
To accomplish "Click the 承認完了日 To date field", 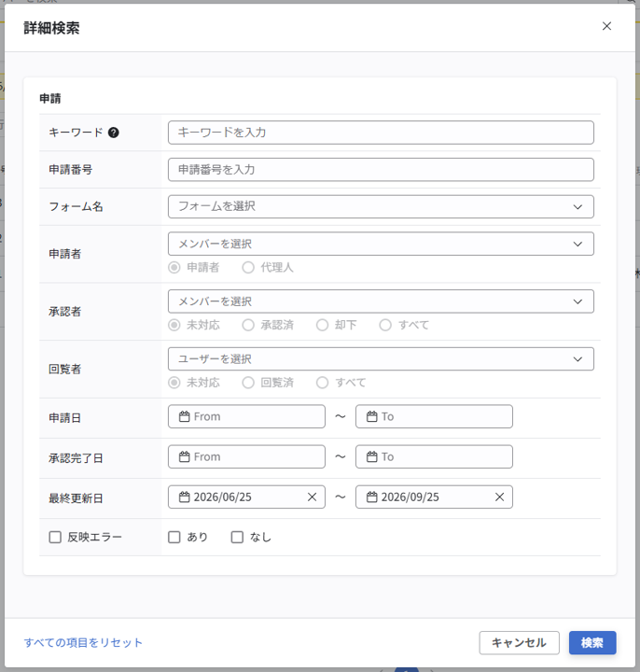I will 434,456.
